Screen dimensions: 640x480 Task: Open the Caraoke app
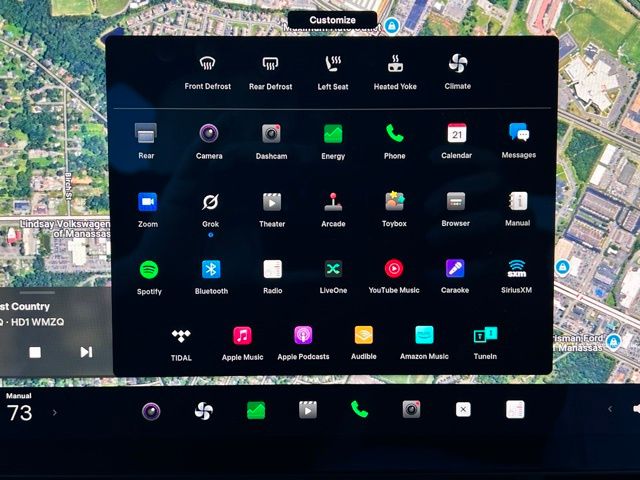coord(455,269)
